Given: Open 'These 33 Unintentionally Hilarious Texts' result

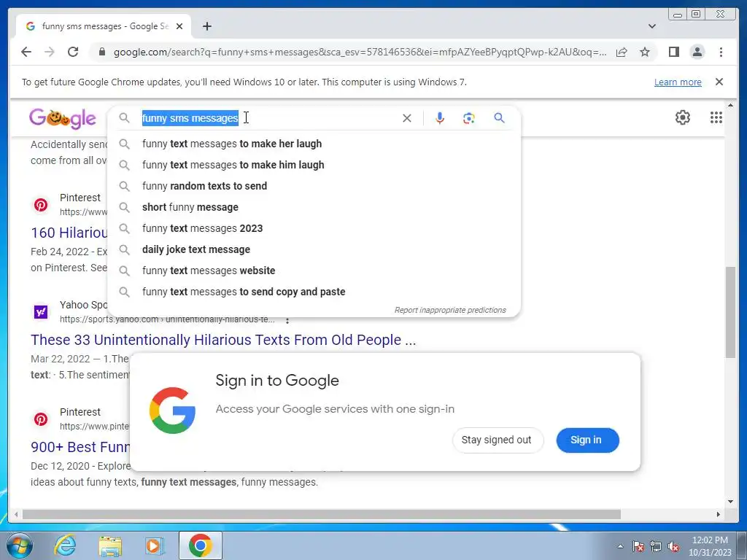Looking at the screenshot, I should [x=223, y=340].
